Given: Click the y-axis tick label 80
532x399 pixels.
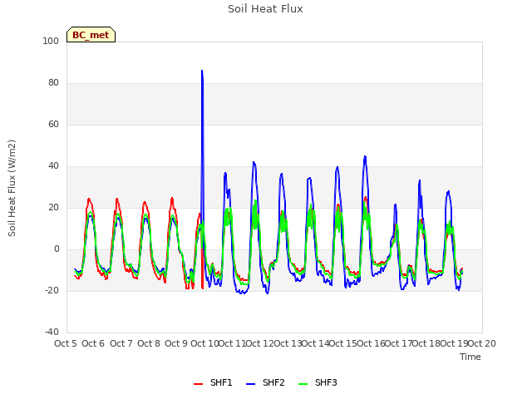Looking at the screenshot, I should coord(53,83).
